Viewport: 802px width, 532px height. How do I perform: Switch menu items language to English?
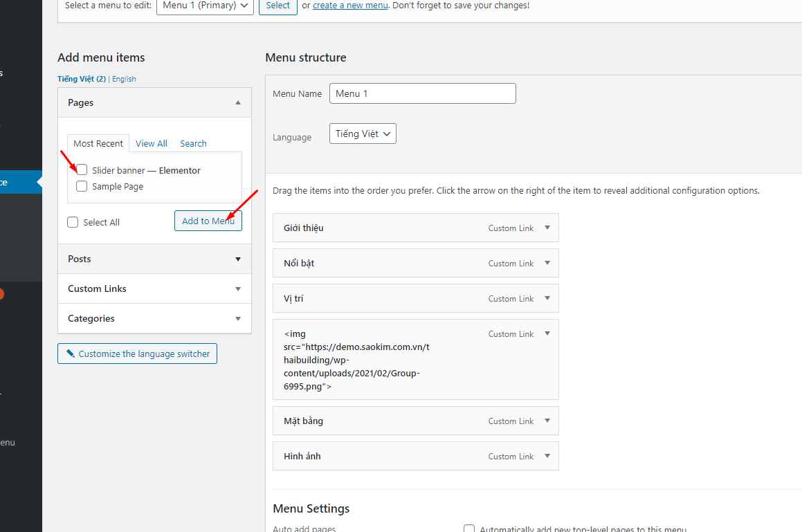124,79
